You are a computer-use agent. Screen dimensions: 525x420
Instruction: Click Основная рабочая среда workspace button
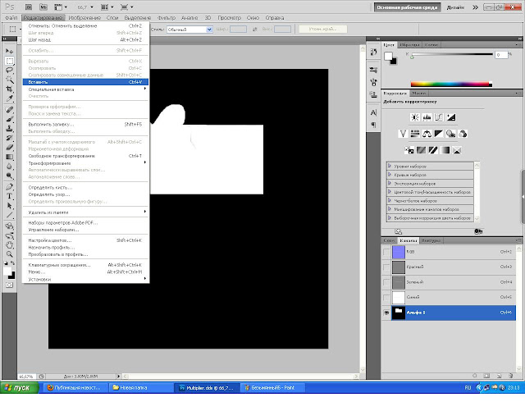407,7
